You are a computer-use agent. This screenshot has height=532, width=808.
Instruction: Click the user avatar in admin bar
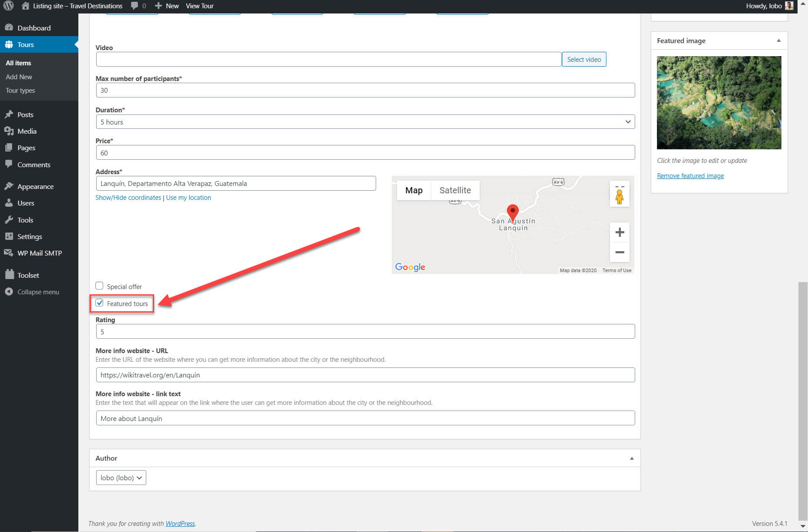[x=789, y=6]
